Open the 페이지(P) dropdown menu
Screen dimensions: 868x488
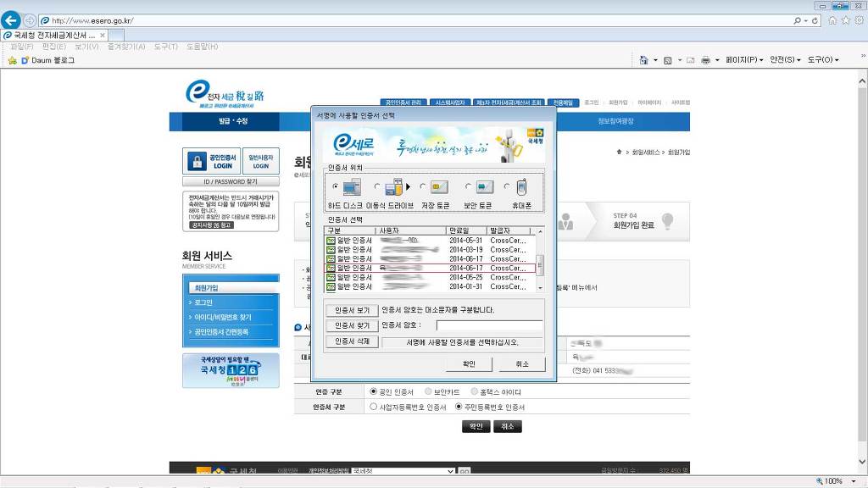pyautogui.click(x=744, y=60)
